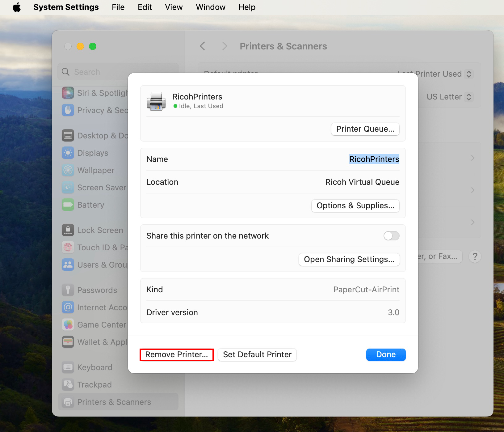This screenshot has width=504, height=432.
Task: Open the File menu
Action: click(x=118, y=7)
